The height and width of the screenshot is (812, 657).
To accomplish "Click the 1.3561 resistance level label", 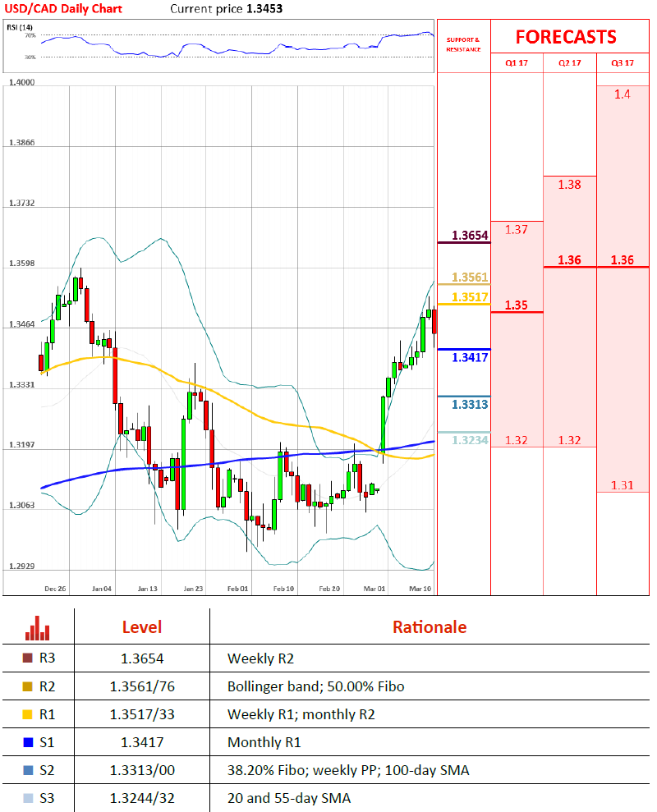I will 470,277.
